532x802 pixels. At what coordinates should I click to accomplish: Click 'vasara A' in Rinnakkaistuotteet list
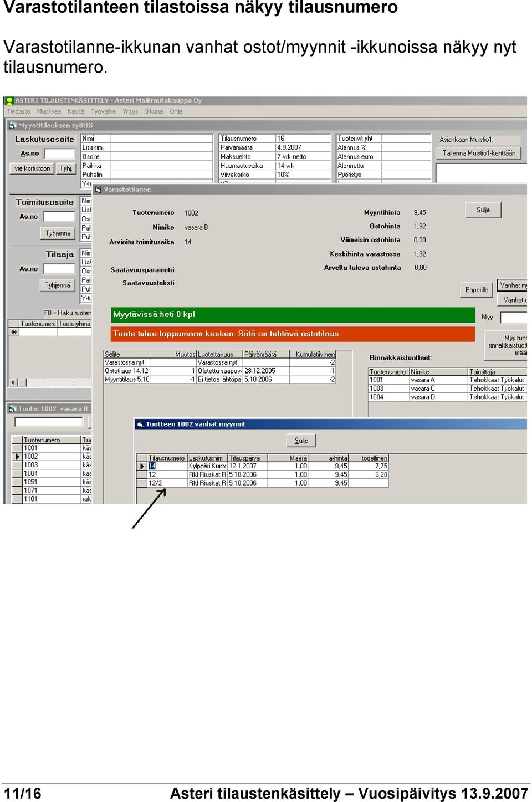tap(438, 380)
